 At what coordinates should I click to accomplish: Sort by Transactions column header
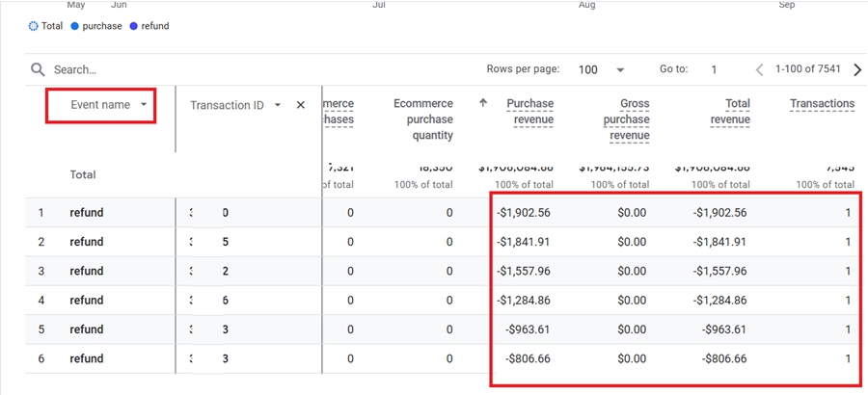[x=822, y=103]
